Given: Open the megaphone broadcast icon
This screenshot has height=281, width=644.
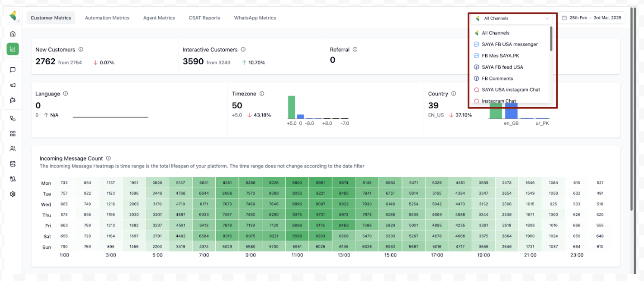Looking at the screenshot, I should click(x=13, y=85).
